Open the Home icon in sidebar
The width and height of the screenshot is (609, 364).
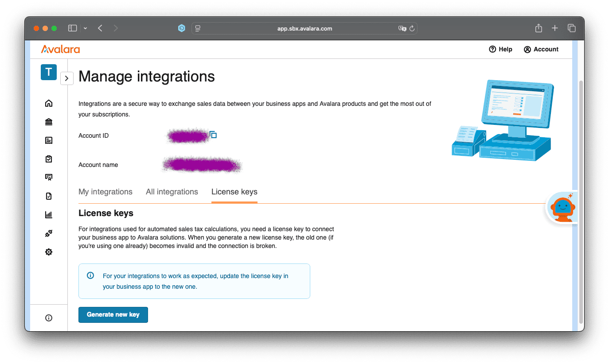(49, 103)
